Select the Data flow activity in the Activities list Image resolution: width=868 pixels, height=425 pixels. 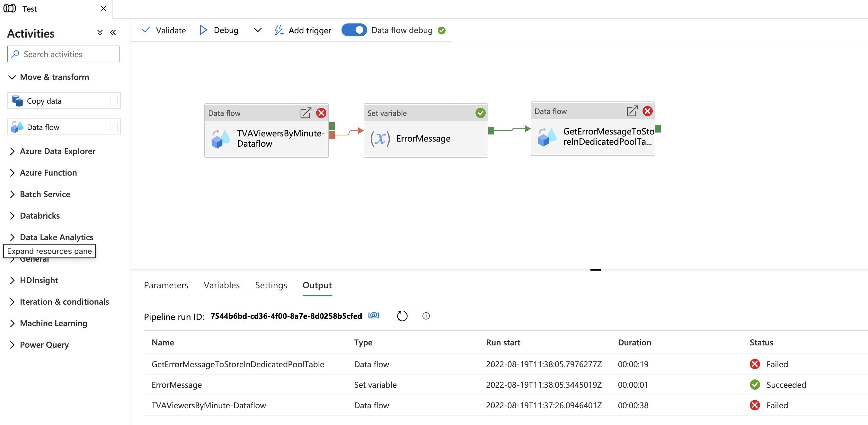tap(64, 127)
